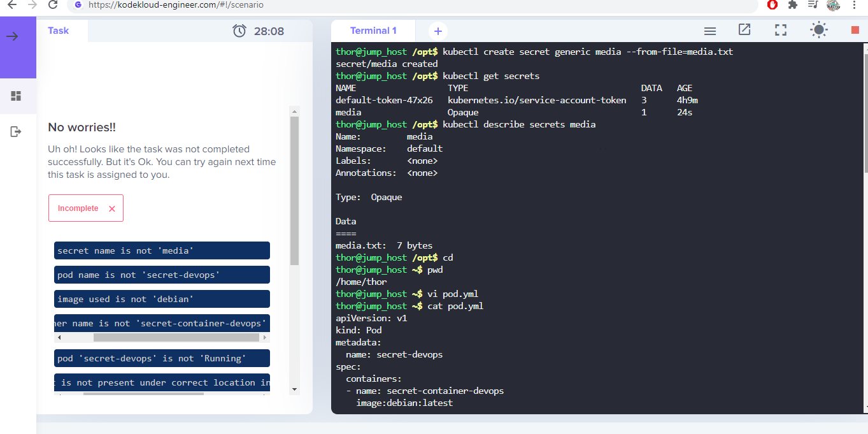Click the 28:08 timer value
868x434 pixels.
click(x=269, y=31)
